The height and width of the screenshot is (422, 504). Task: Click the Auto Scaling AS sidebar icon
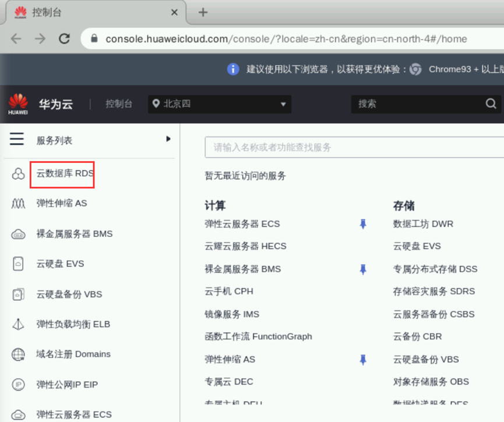pyautogui.click(x=18, y=203)
